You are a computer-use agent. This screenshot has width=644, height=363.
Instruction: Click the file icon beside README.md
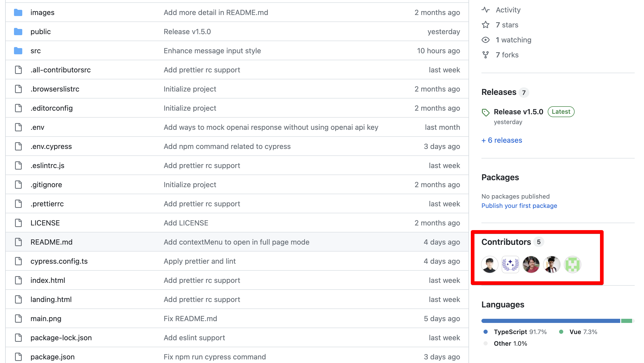point(18,242)
